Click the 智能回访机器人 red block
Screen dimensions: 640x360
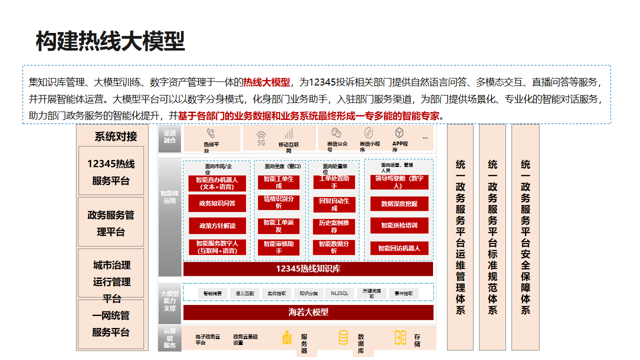click(x=399, y=248)
